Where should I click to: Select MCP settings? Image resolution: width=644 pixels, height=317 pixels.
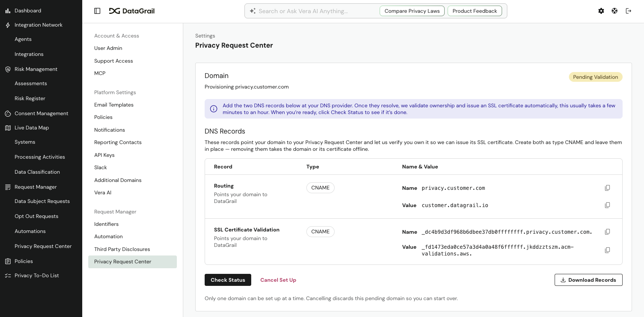[100, 74]
